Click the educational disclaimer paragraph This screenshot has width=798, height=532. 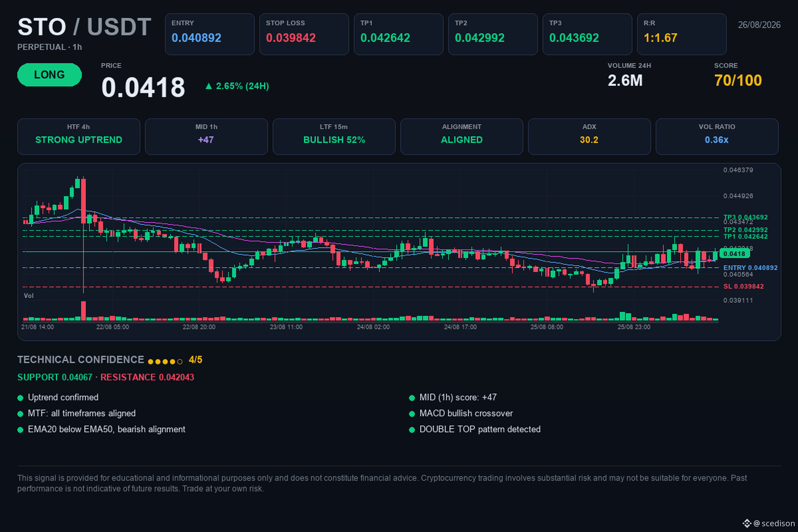pyautogui.click(x=382, y=483)
